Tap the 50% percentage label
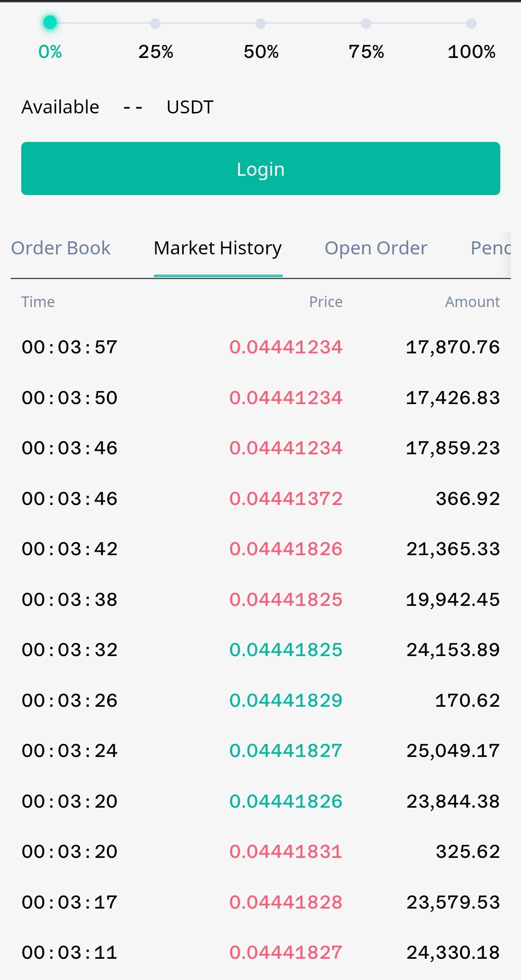The height and width of the screenshot is (980, 521). point(261,52)
